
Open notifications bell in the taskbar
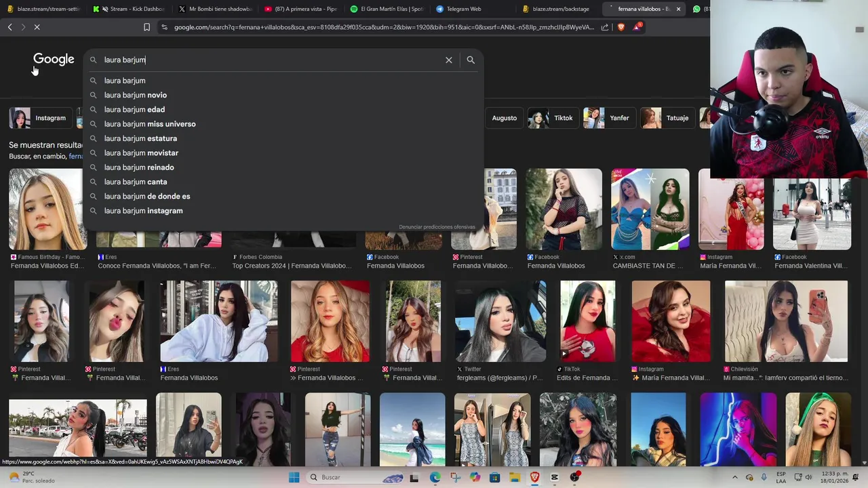(x=855, y=477)
